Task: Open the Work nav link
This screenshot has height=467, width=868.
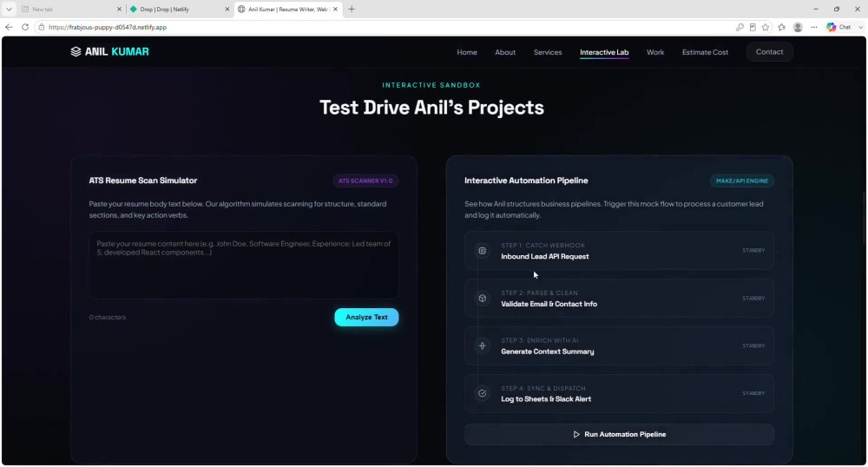Action: (655, 52)
